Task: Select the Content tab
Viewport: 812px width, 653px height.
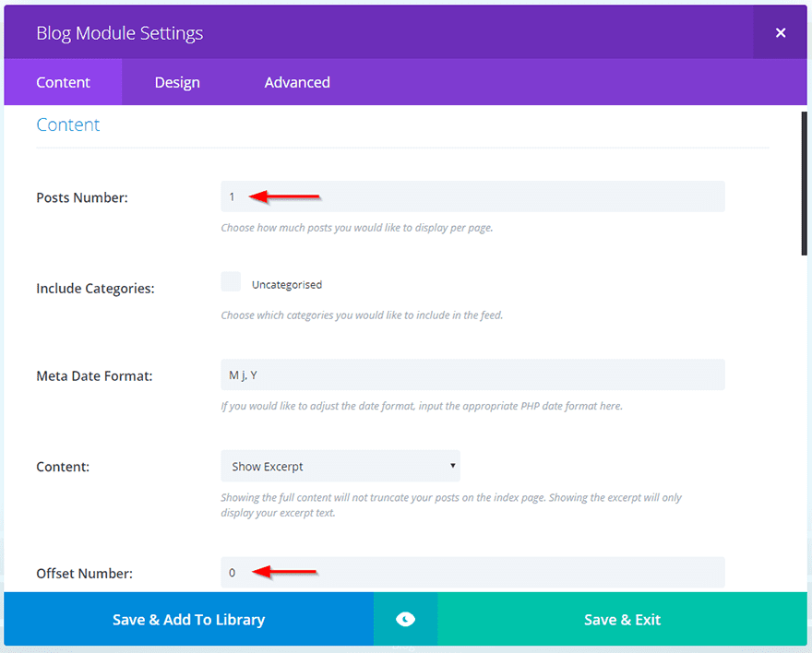Action: (63, 82)
